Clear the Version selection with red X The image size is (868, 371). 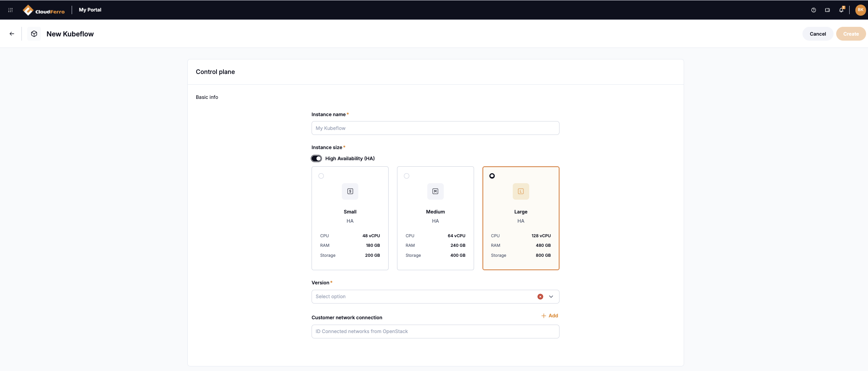540,297
